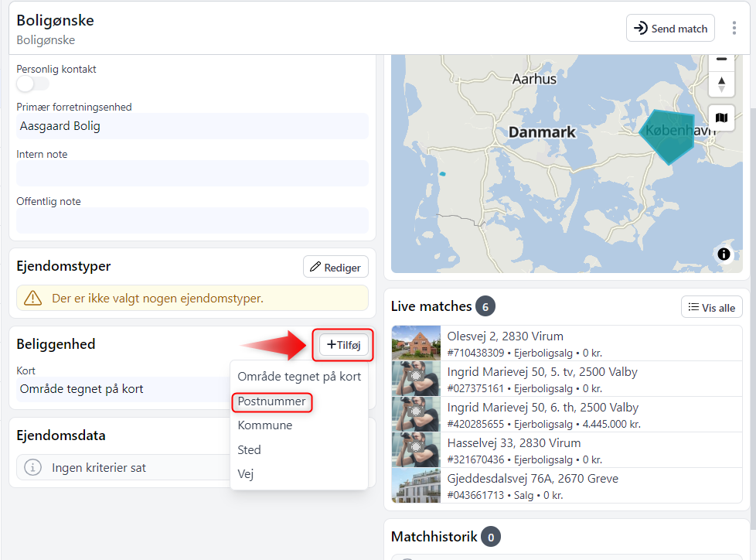Select 'Område tegnet på kort' menu option
The width and height of the screenshot is (756, 560).
(x=299, y=377)
